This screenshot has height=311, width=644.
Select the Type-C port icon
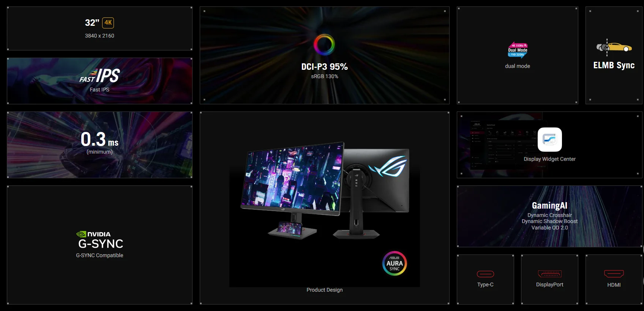click(x=485, y=274)
